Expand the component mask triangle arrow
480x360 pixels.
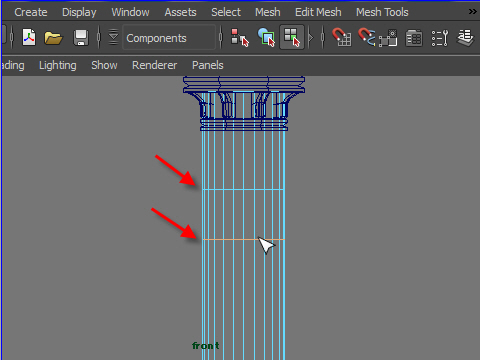pos(311,37)
